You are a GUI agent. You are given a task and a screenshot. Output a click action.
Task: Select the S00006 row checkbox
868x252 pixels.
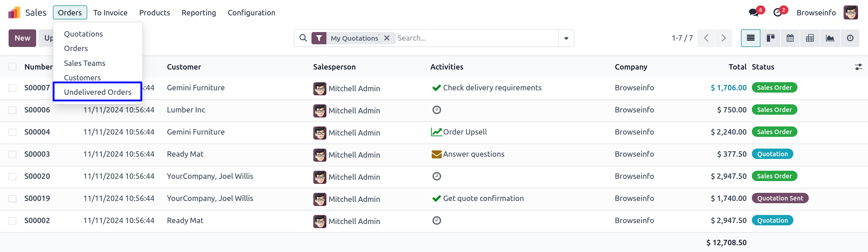[13, 110]
